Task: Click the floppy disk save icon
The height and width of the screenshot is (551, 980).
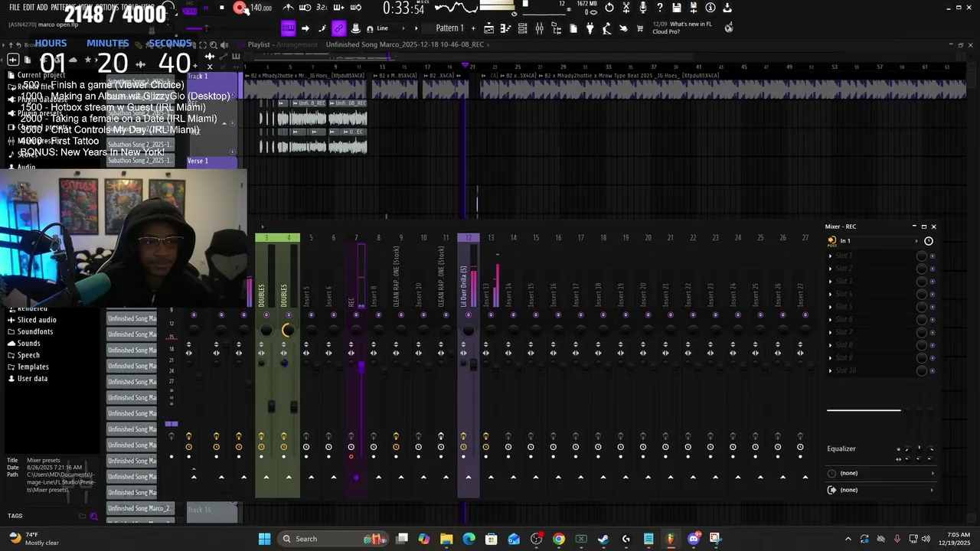Action: [x=677, y=8]
